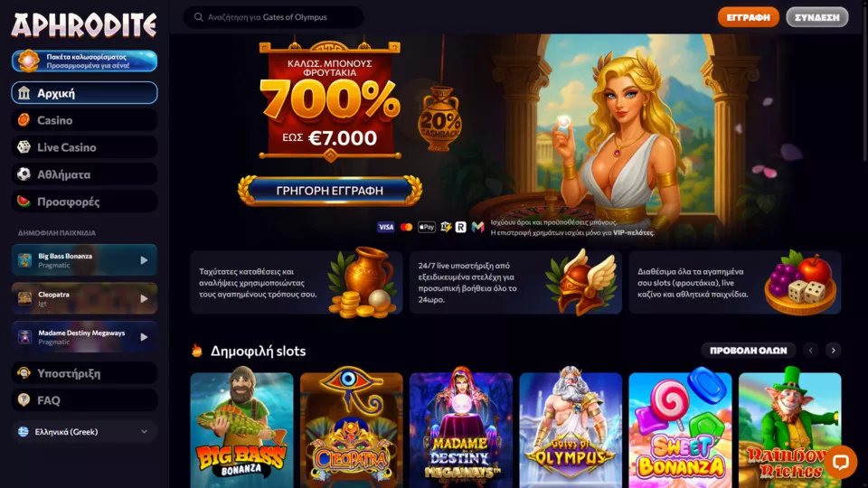Click the live chat bubble icon
The image size is (868, 488).
pyautogui.click(x=840, y=462)
